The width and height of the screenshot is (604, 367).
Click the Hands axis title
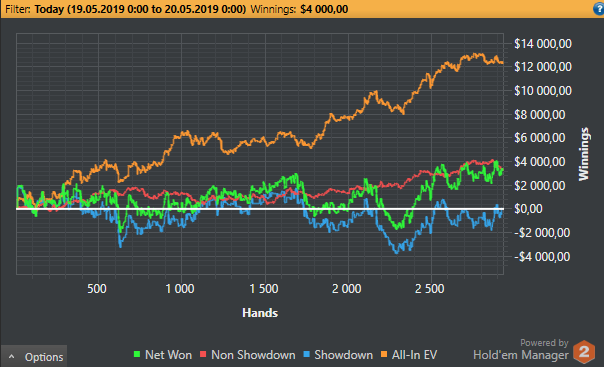260,313
